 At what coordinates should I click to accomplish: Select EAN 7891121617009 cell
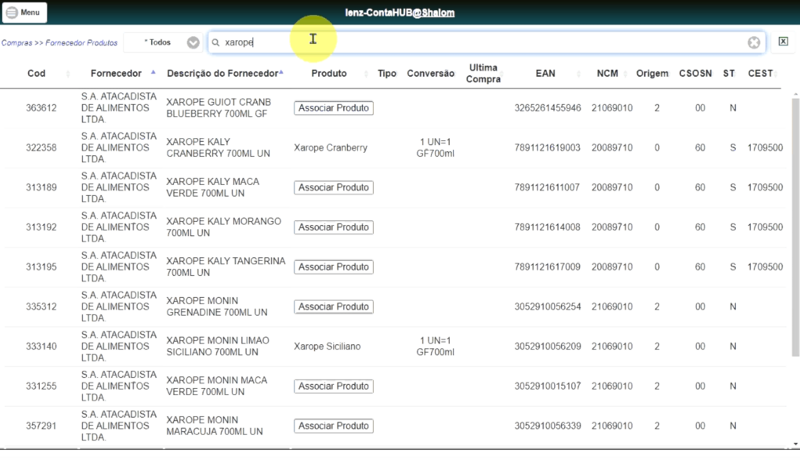(547, 267)
